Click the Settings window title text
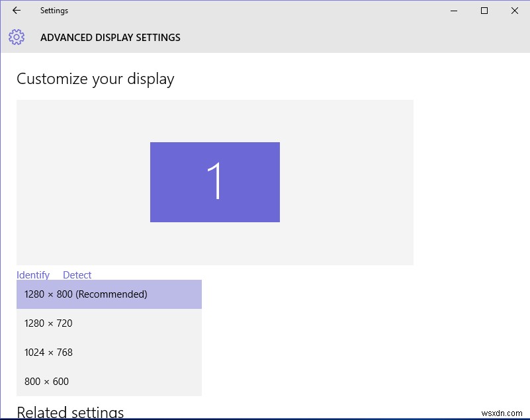 (x=54, y=11)
